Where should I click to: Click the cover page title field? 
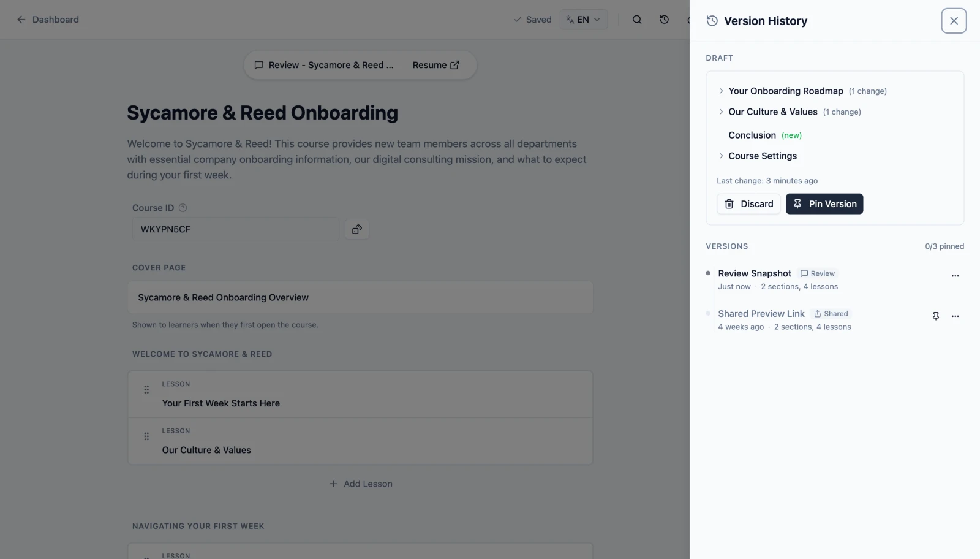(360, 297)
